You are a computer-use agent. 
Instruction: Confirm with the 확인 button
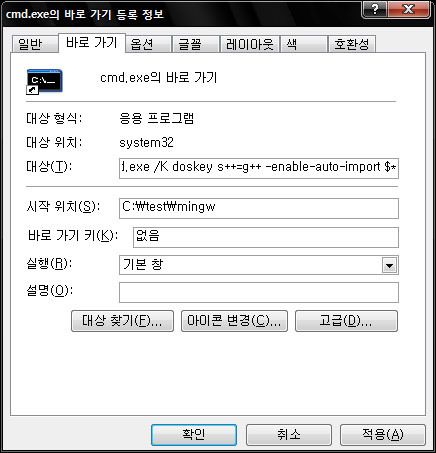point(194,434)
